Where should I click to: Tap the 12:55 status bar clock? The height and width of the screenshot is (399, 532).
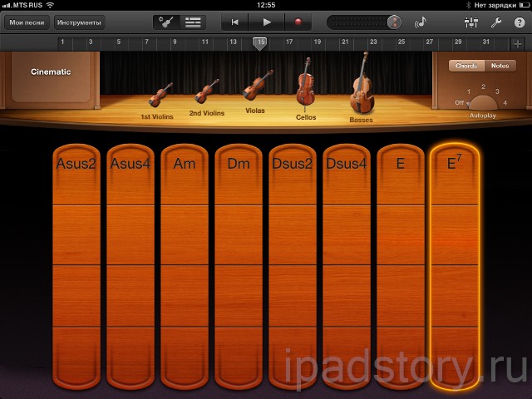(x=266, y=5)
